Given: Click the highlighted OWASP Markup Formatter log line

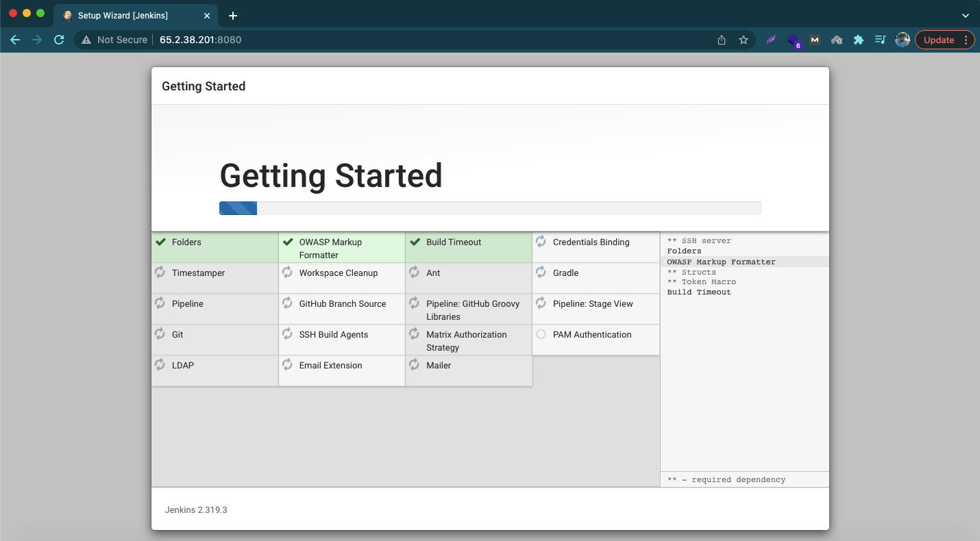Looking at the screenshot, I should 745,262.
